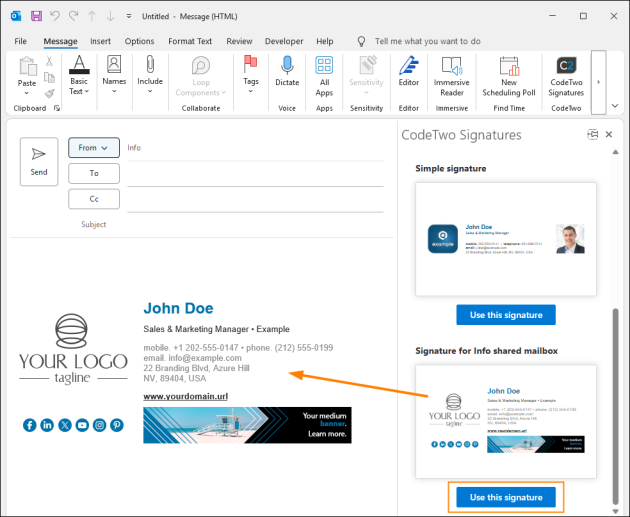630x517 pixels.
Task: Click the Tell me what you want to do box
Action: point(428,41)
